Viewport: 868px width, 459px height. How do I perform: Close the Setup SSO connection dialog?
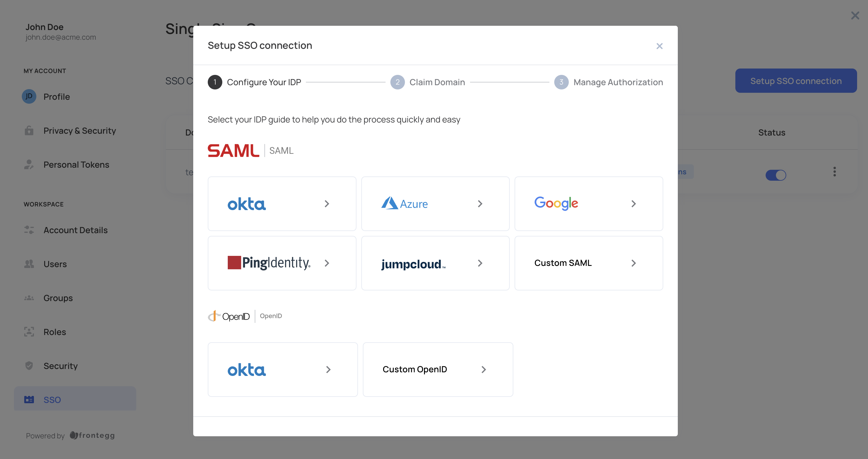click(x=659, y=46)
